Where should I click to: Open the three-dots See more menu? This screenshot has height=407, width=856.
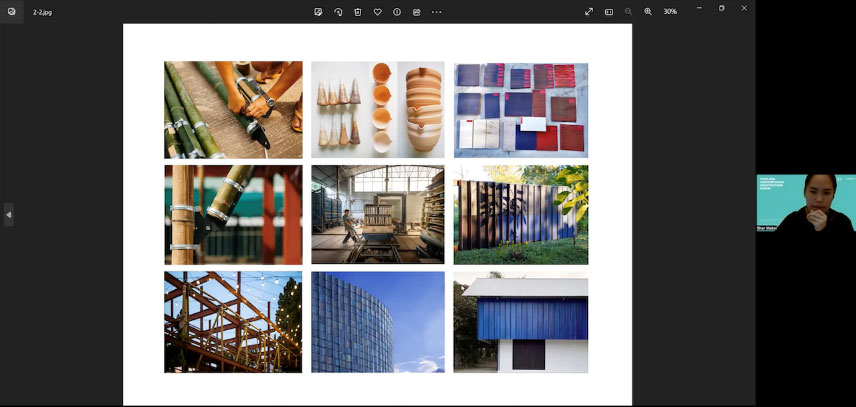(437, 11)
